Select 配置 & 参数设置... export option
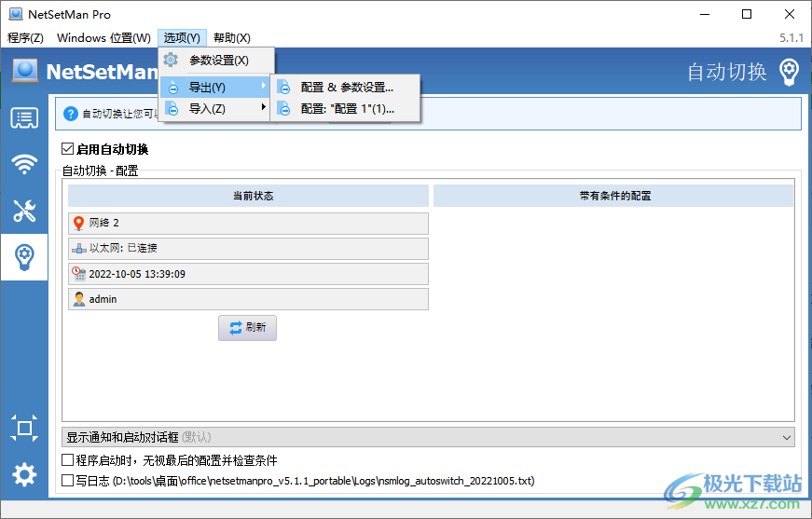Viewport: 812px width, 519px height. click(x=345, y=88)
